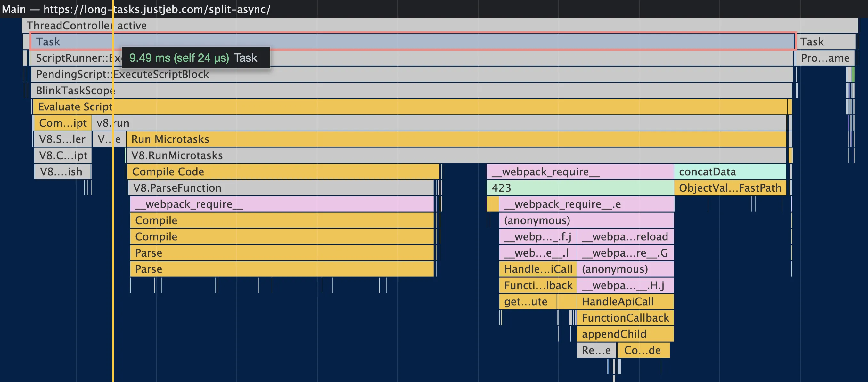
Task: Click the Main thread header URL text
Action: [157, 9]
